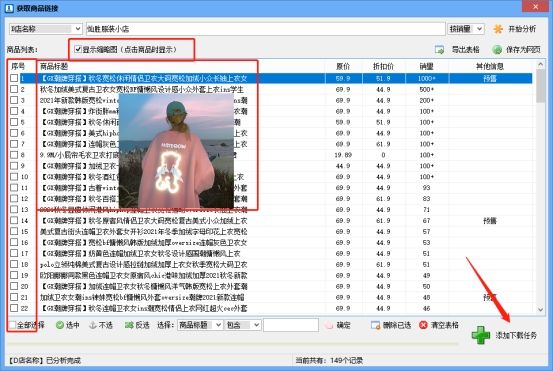Check the row 18 checkbox

14,264
